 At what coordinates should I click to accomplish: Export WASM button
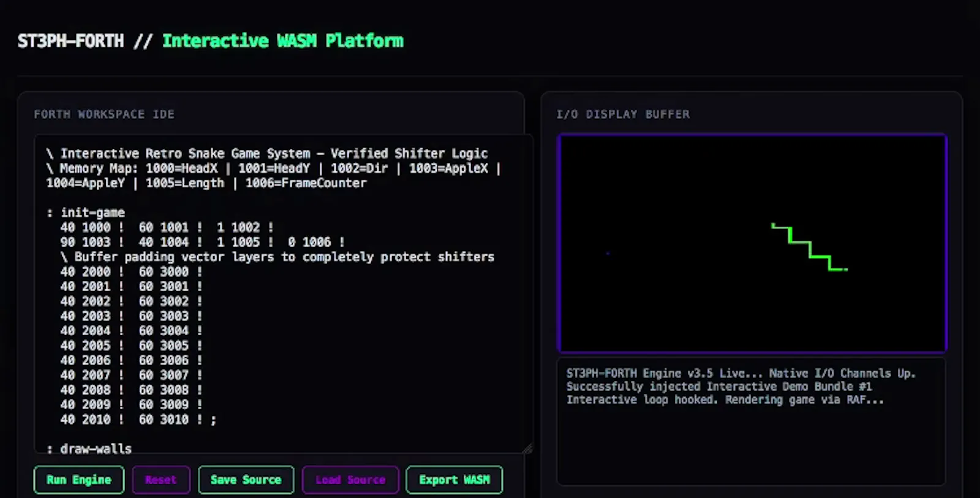(x=454, y=480)
